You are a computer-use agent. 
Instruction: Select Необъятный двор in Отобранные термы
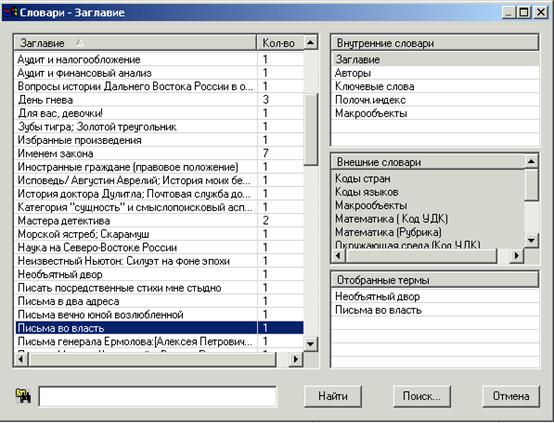pos(435,296)
